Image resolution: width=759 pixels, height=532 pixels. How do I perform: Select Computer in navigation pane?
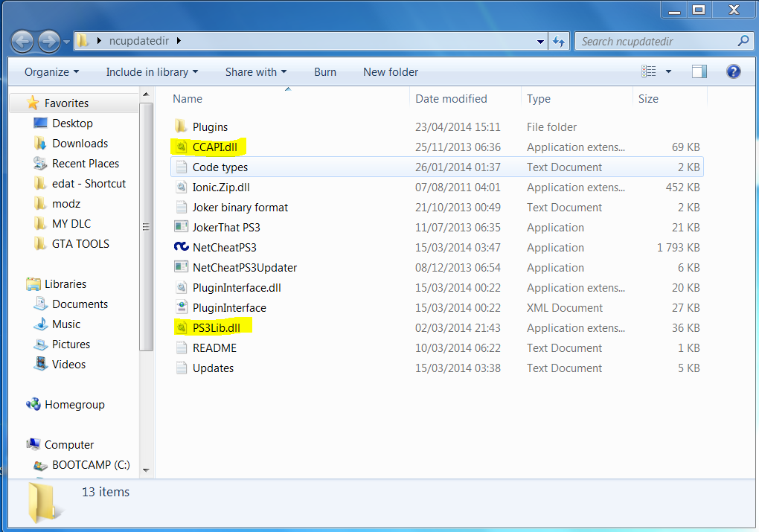click(69, 444)
